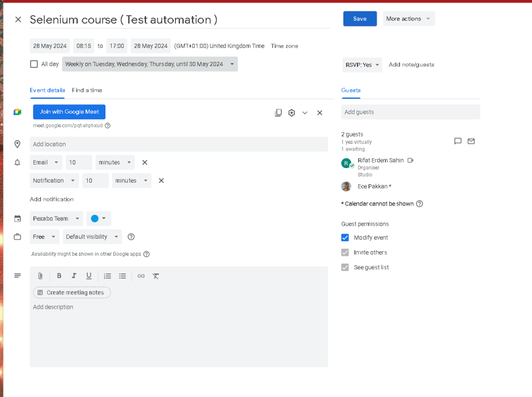Open the event colour picker
This screenshot has height=397, width=532.
tap(99, 218)
